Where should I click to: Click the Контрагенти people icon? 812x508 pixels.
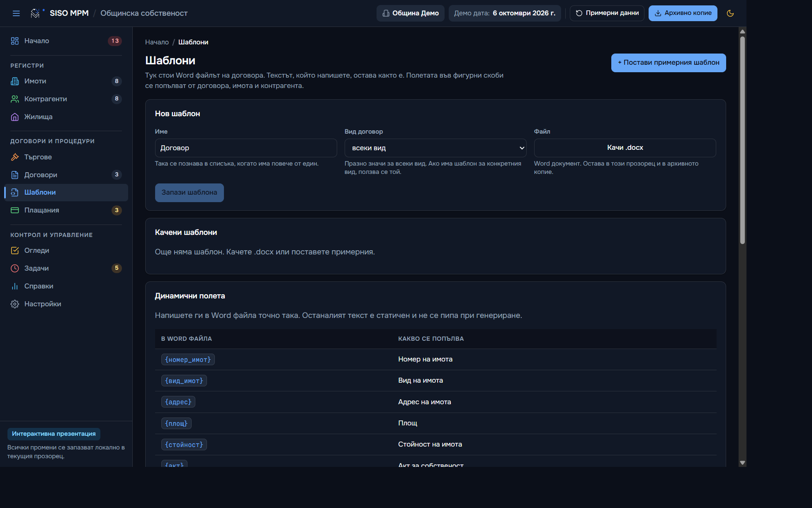(15, 99)
